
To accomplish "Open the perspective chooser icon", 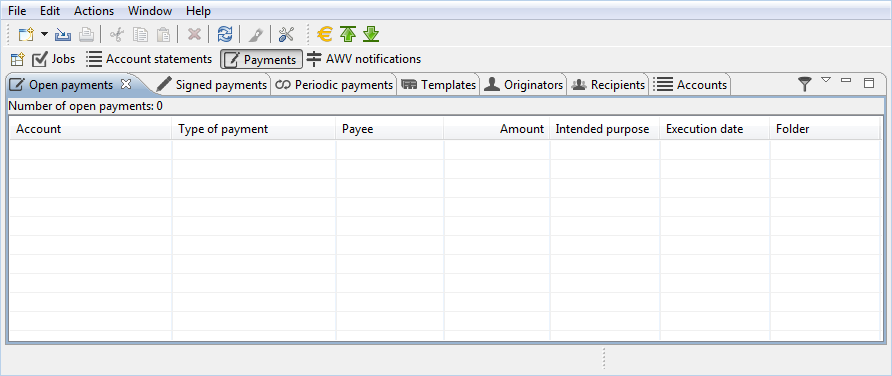I will [18, 59].
